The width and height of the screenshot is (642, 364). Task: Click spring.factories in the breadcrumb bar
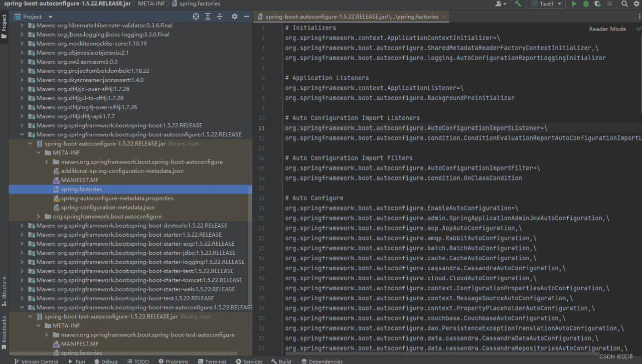(x=196, y=4)
